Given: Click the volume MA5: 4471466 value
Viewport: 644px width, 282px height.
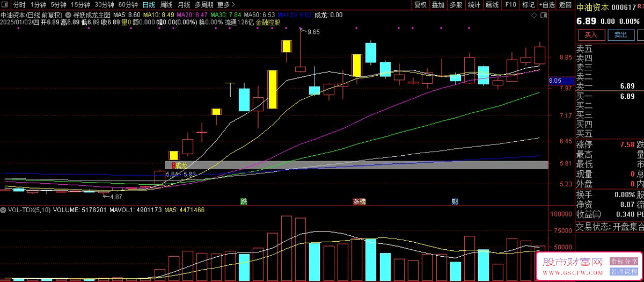Looking at the screenshot, I should (186, 209).
